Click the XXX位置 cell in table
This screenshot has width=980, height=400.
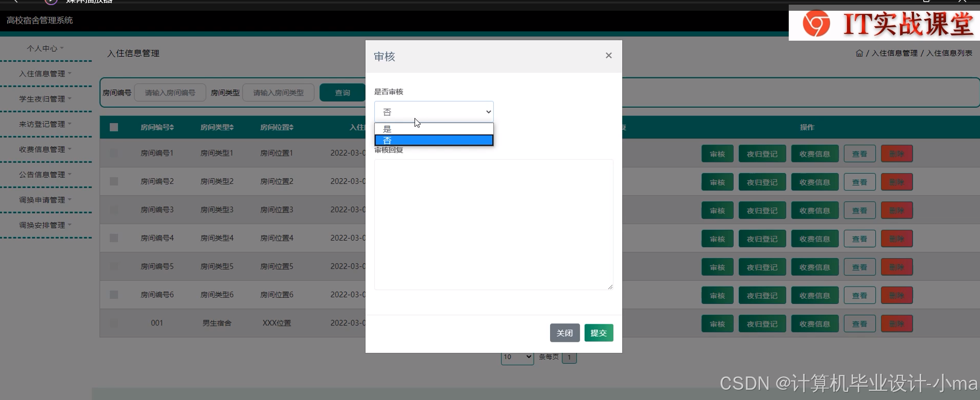coord(277,323)
